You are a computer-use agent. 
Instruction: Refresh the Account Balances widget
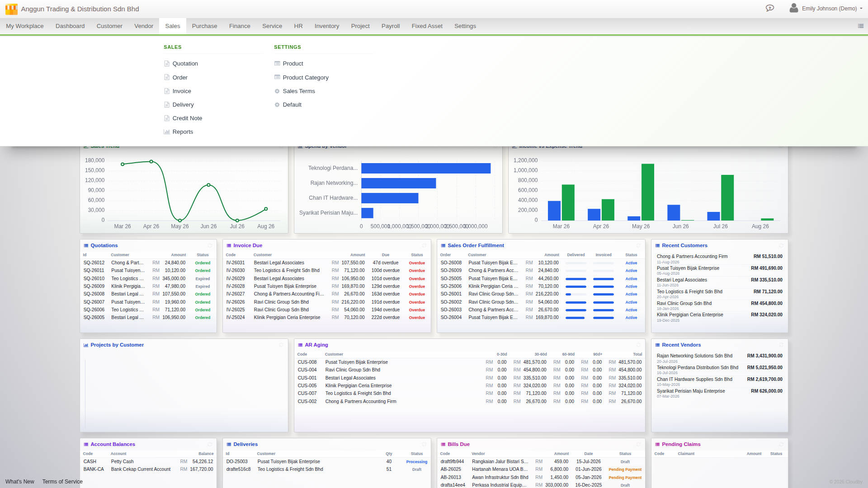click(x=210, y=445)
